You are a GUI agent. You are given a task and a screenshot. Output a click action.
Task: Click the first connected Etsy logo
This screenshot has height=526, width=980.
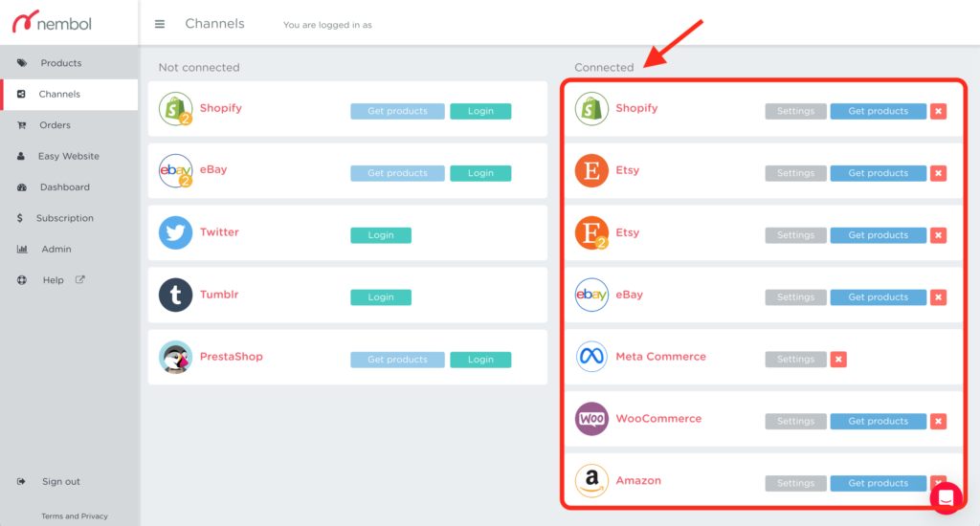pyautogui.click(x=591, y=170)
